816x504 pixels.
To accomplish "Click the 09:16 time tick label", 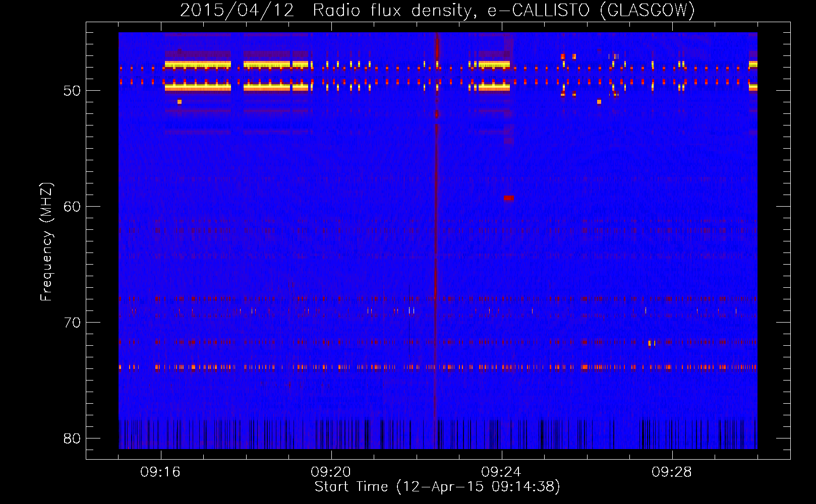I will (x=160, y=472).
